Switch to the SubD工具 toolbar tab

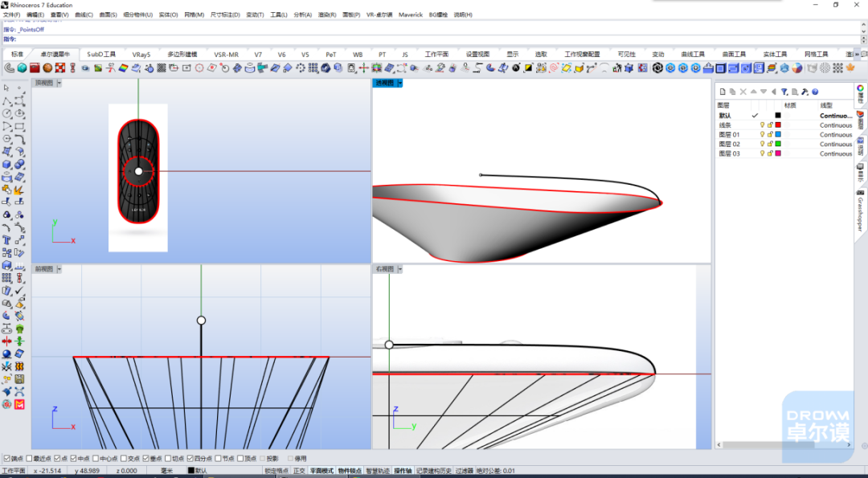pos(101,54)
